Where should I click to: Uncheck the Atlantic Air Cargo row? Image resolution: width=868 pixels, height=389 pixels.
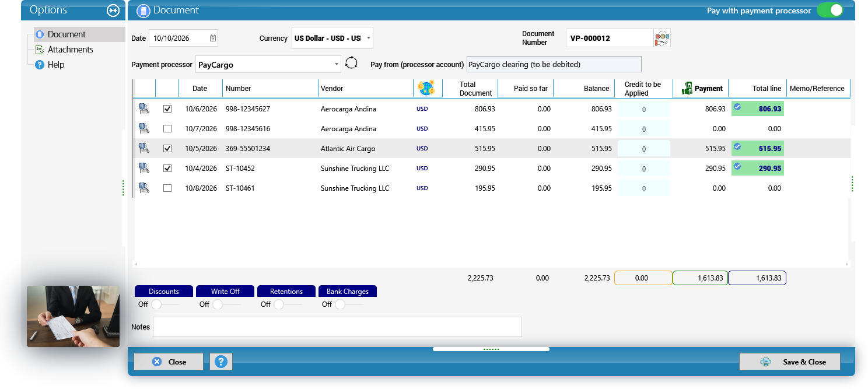167,149
